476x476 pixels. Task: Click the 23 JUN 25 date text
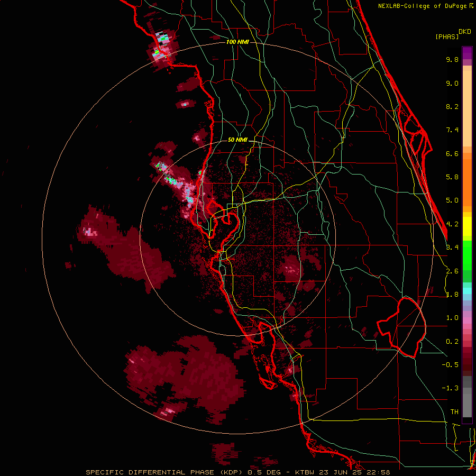tap(341, 472)
